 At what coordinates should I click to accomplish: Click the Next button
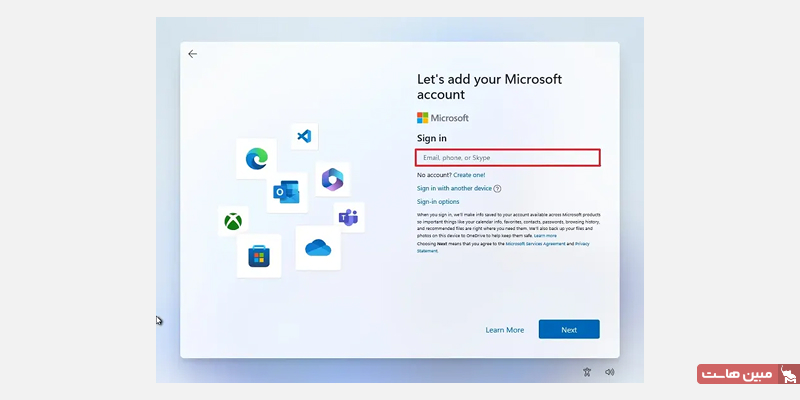click(x=569, y=330)
